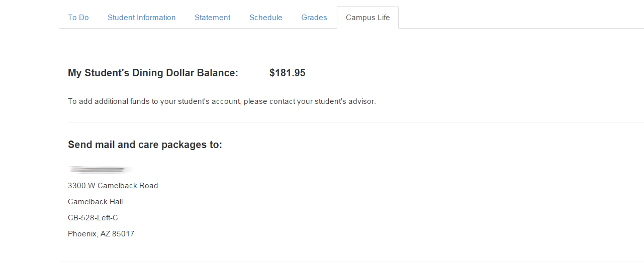
Task: Click the blurred student name line
Action: click(100, 169)
